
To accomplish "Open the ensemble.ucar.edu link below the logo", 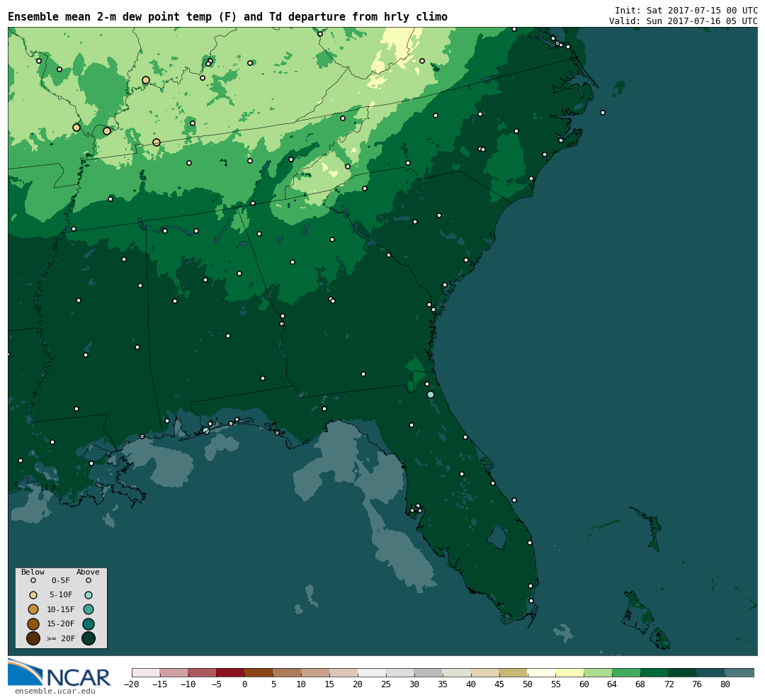I will pos(55,691).
